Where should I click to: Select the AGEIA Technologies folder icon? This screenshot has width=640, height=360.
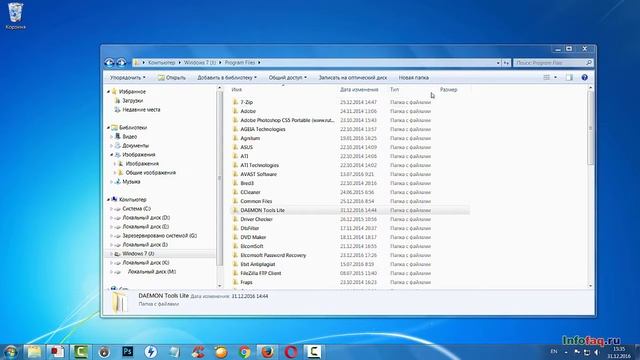[x=235, y=129]
